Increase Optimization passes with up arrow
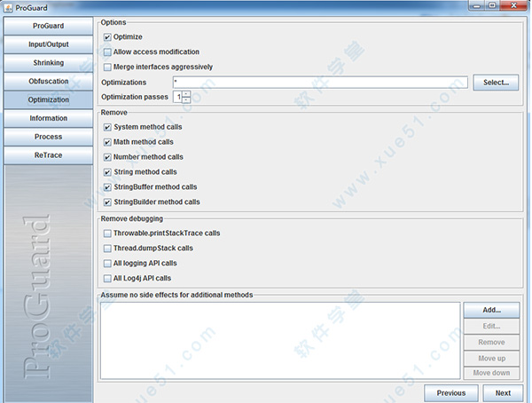The image size is (532, 403). (x=186, y=93)
